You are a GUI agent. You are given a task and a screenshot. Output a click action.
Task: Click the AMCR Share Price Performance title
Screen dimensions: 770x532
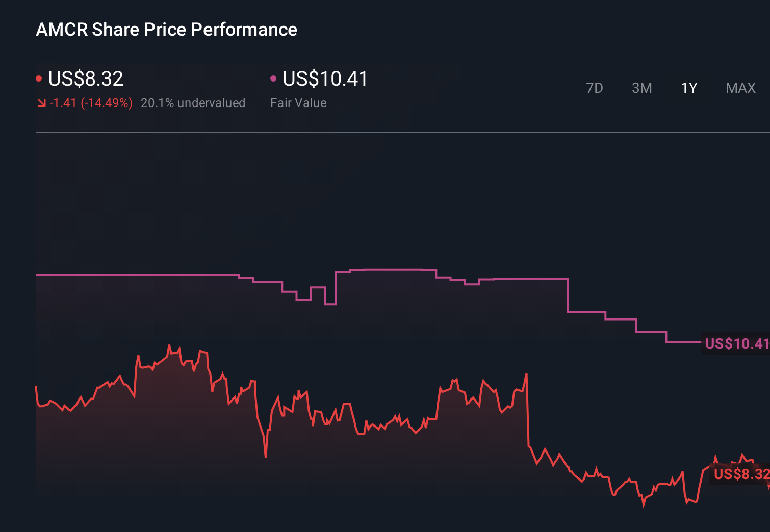coord(166,30)
